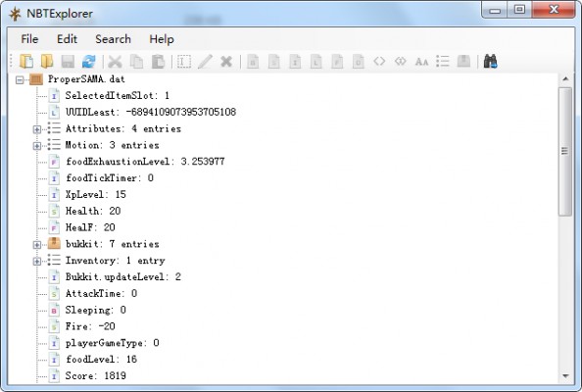Open the Search menu
This screenshot has width=582, height=392.
114,39
